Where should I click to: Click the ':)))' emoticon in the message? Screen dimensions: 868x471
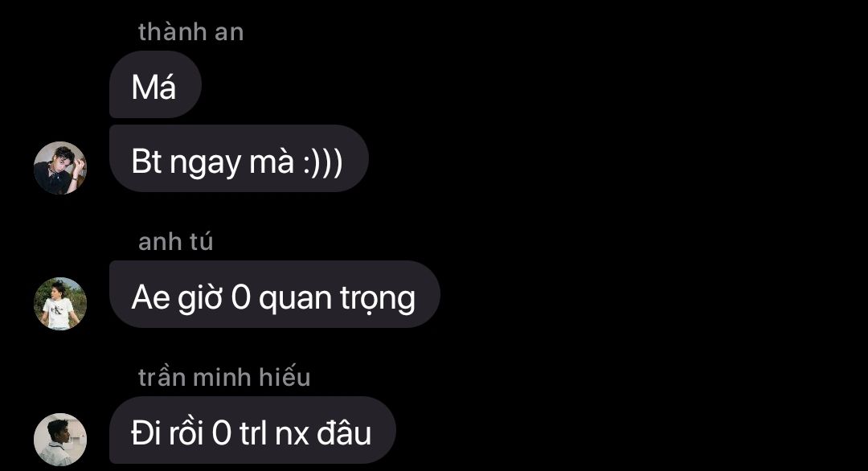point(323,162)
